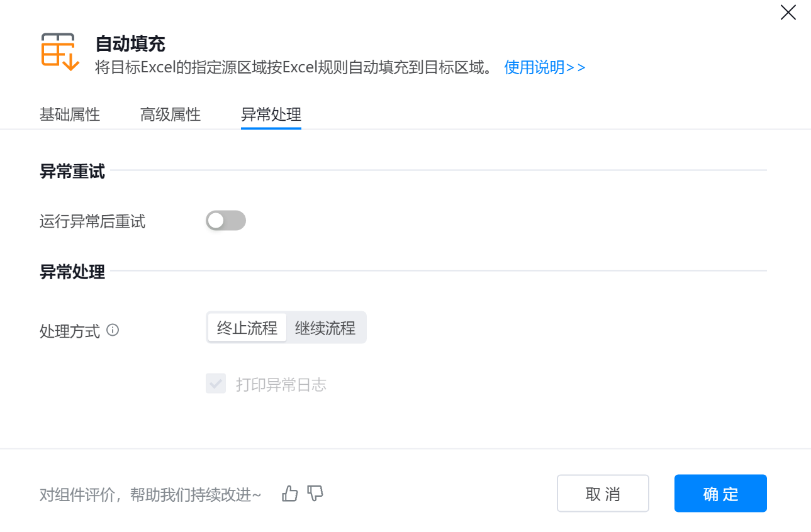The height and width of the screenshot is (532, 811).
Task: Click the orange auto-fill table icon
Action: (x=60, y=52)
